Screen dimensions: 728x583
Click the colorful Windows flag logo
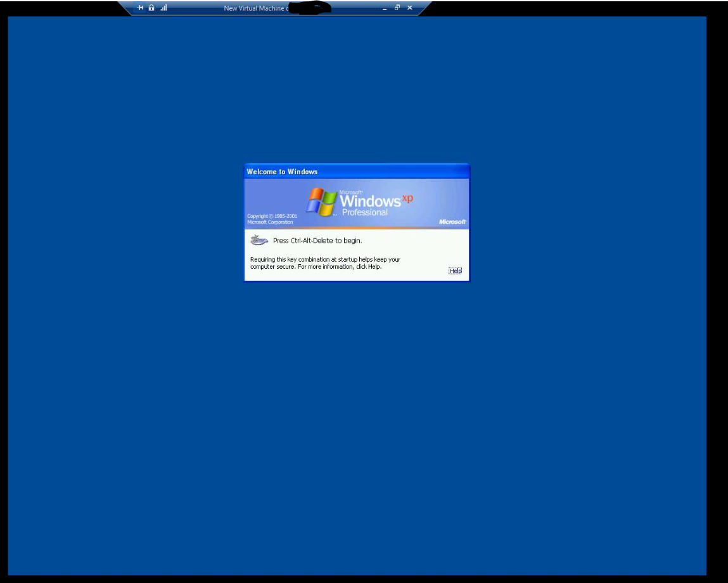pyautogui.click(x=322, y=202)
